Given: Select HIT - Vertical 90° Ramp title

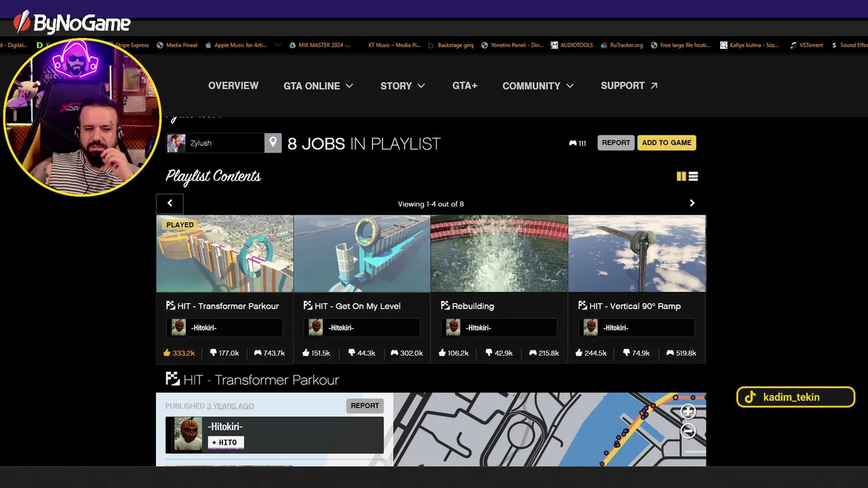Looking at the screenshot, I should pyautogui.click(x=635, y=306).
